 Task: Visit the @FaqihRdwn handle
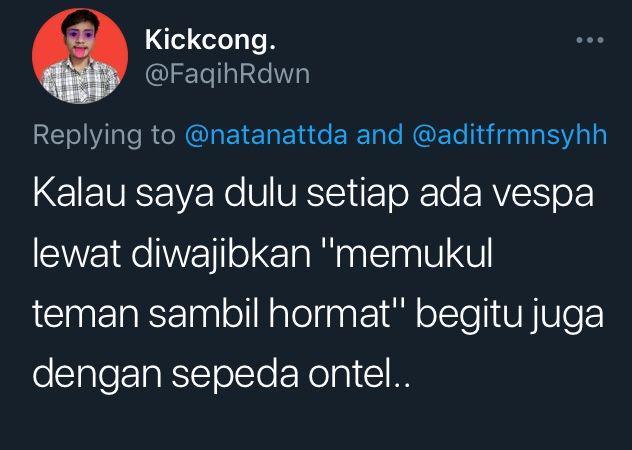click(x=227, y=75)
